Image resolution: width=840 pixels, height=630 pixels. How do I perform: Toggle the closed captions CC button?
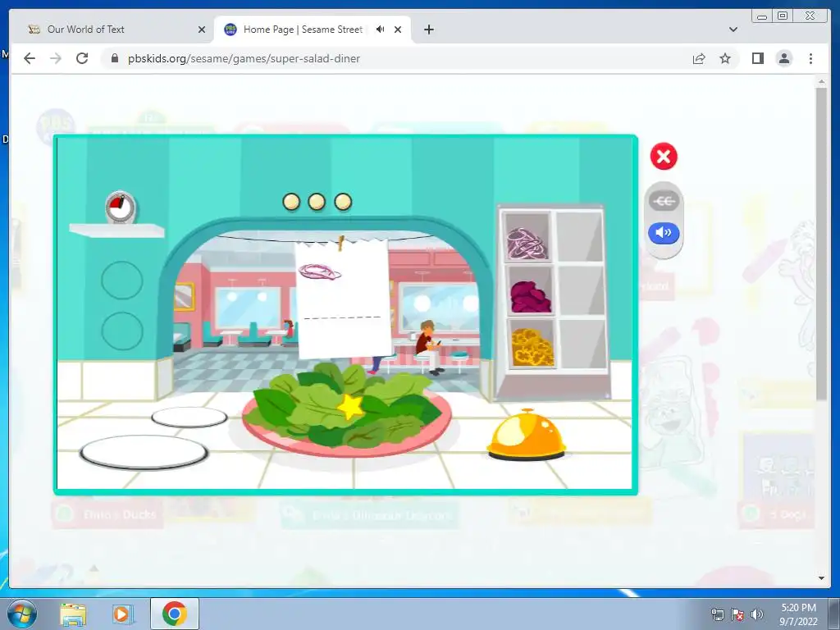(x=664, y=201)
